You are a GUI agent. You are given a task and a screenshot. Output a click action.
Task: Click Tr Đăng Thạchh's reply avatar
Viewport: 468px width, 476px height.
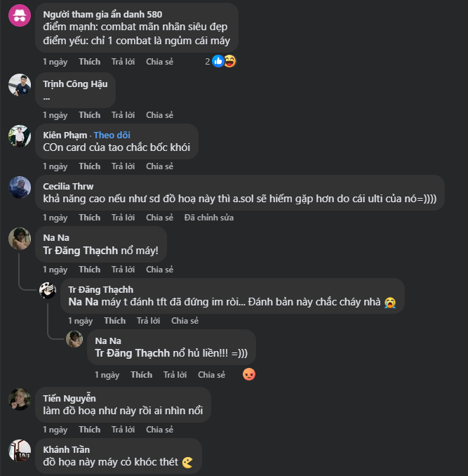click(48, 290)
